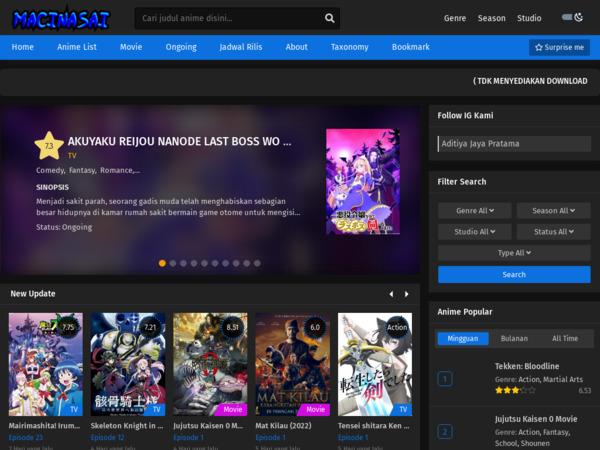The width and height of the screenshot is (600, 450).
Task: Click the 8.51 score badge
Action: 232,328
